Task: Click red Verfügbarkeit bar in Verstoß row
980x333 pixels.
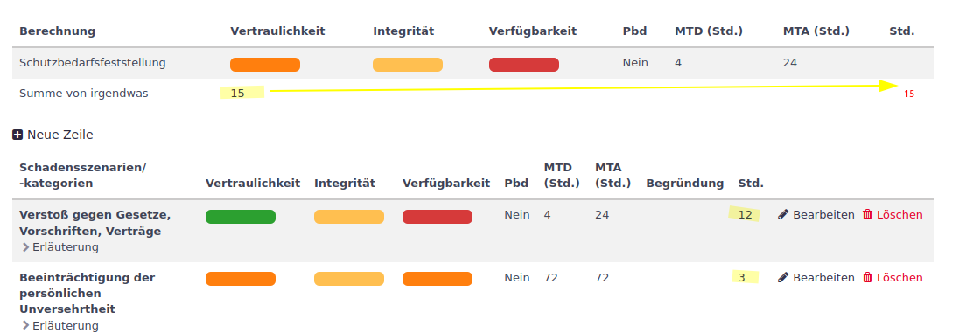Action: pos(437,217)
